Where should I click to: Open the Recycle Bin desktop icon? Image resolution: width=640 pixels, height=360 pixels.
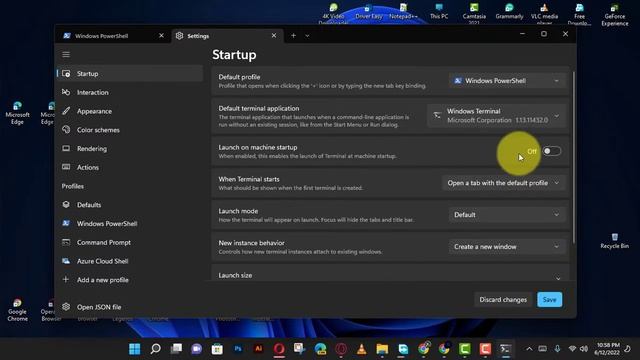click(614, 240)
